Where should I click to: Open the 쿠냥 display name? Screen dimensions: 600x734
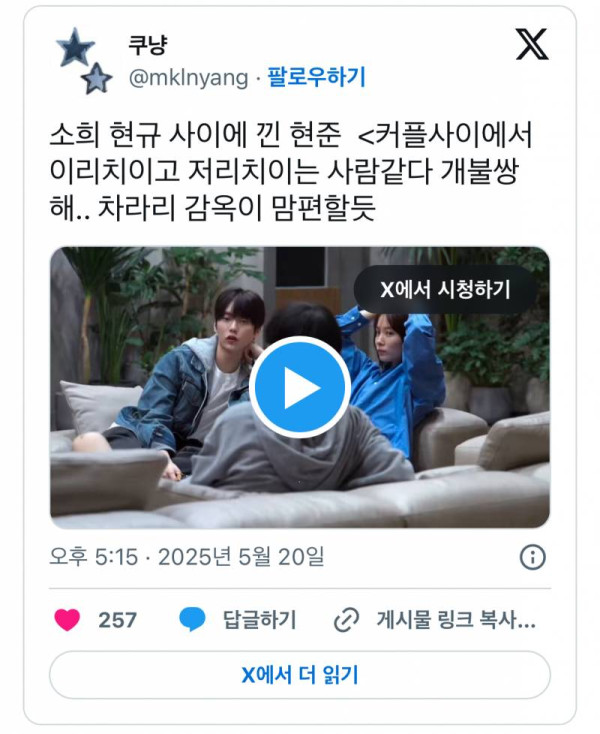[x=147, y=45]
